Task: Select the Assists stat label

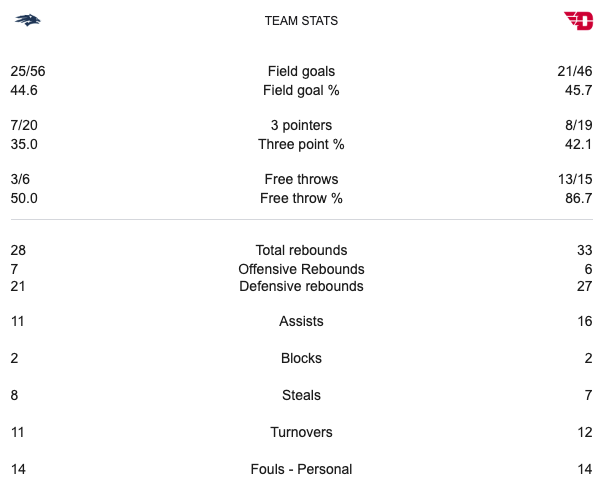Action: pos(301,322)
